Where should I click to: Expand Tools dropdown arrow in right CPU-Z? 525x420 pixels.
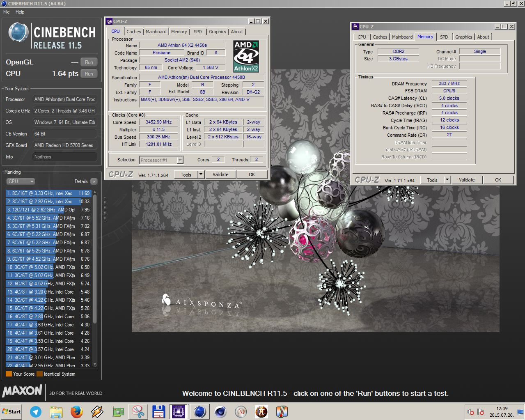[x=447, y=180]
